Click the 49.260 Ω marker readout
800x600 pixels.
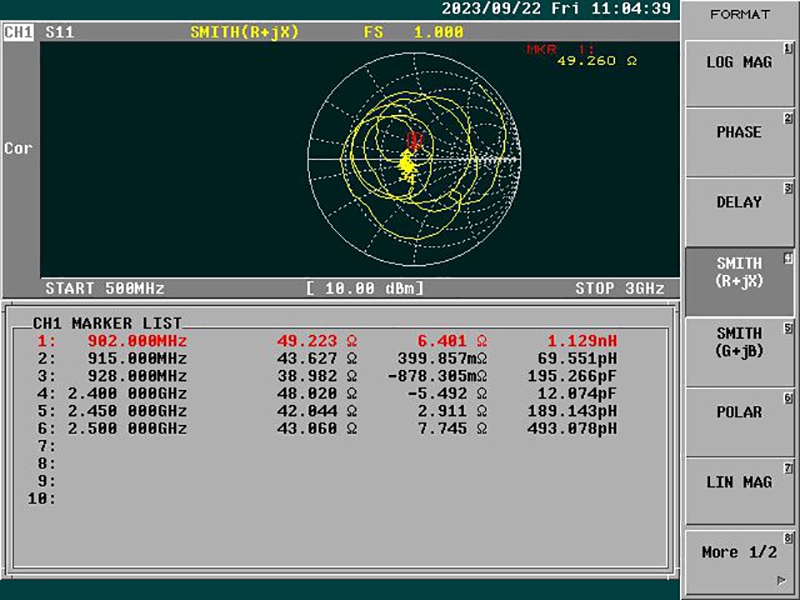(x=597, y=61)
